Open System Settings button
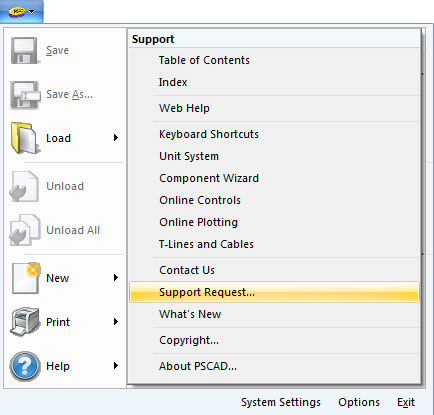434x415 pixels. point(281,402)
